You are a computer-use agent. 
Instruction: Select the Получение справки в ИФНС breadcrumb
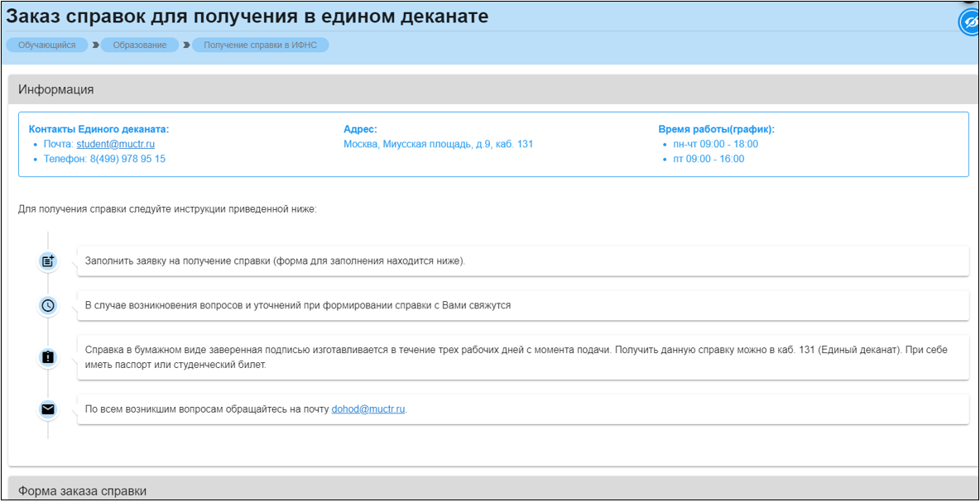coord(261,45)
